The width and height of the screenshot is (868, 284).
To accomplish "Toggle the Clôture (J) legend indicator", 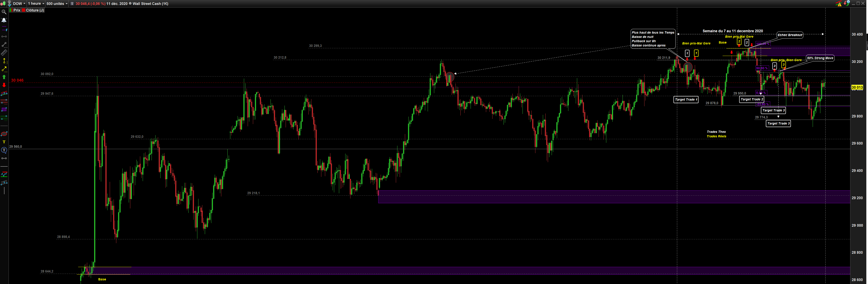I will tap(33, 10).
